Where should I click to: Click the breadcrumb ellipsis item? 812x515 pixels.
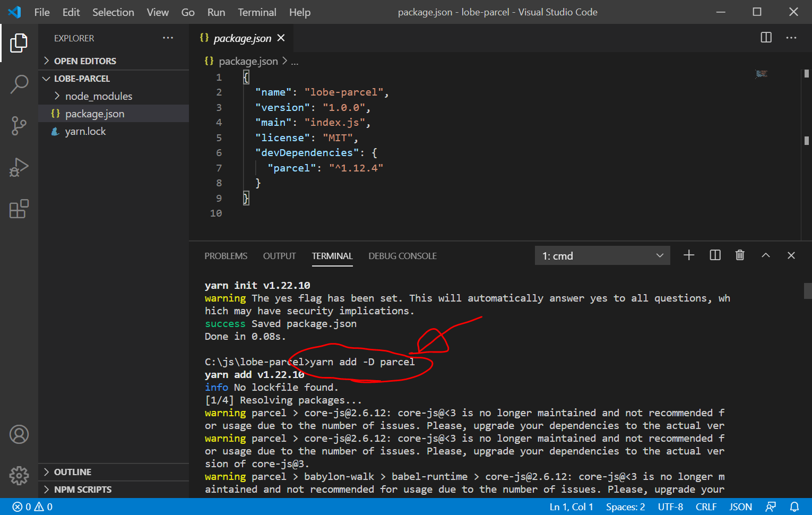point(295,62)
